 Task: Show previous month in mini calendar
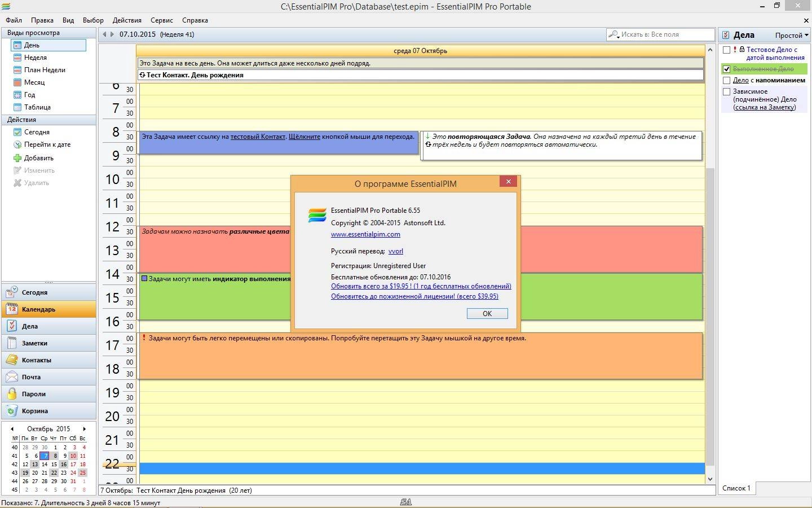[12, 429]
